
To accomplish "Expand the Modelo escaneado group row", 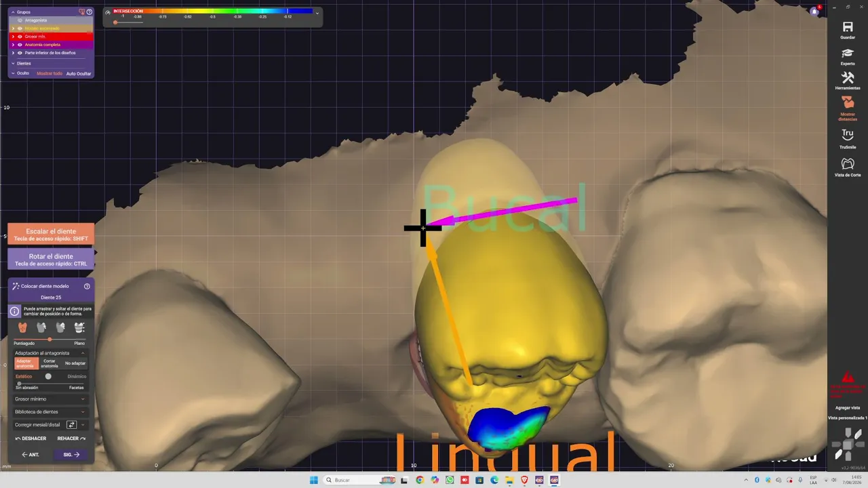I will pos(13,28).
